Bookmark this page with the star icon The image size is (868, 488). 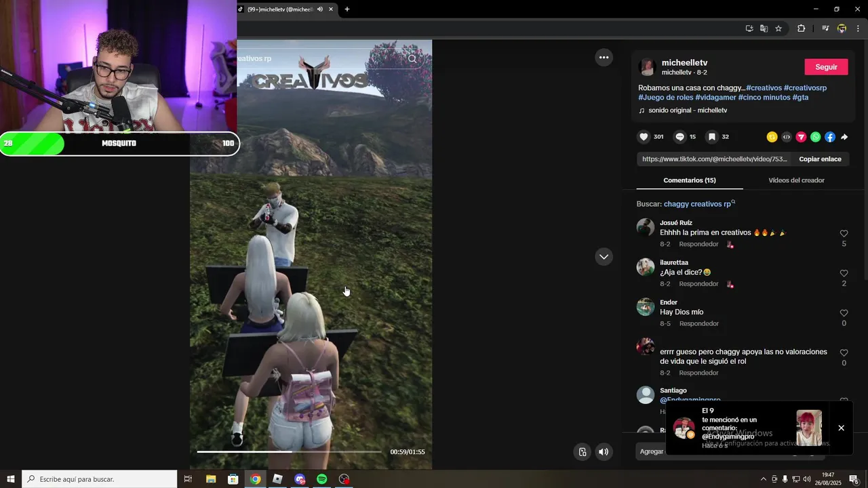point(778,28)
